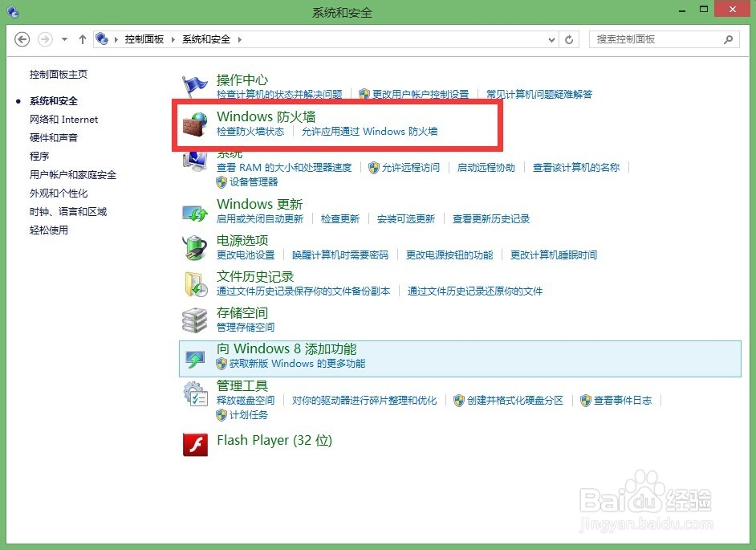This screenshot has height=550, width=756.
Task: Click in the 搜索控制面板 search field
Action: (x=665, y=39)
